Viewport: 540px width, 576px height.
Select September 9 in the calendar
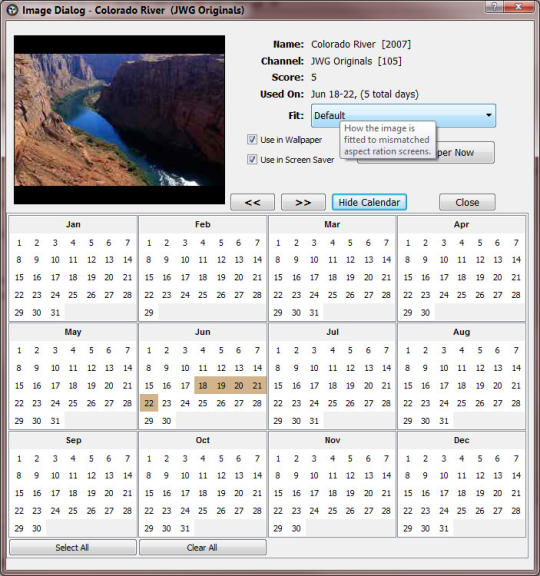(x=37, y=475)
